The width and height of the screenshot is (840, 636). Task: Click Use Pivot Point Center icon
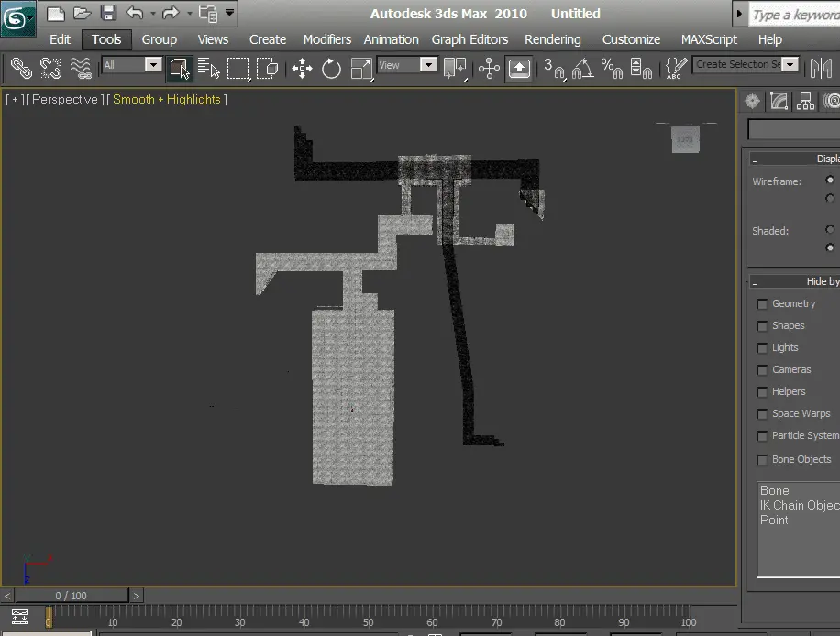pyautogui.click(x=454, y=69)
